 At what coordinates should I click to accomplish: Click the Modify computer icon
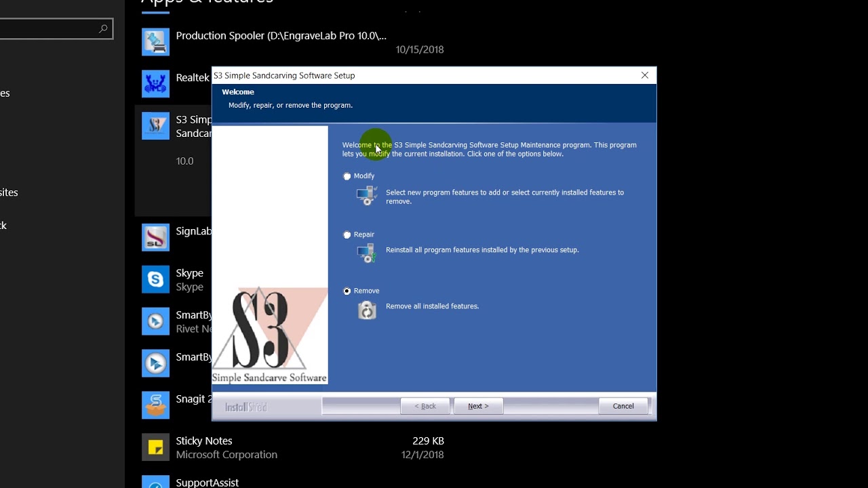coord(367,195)
